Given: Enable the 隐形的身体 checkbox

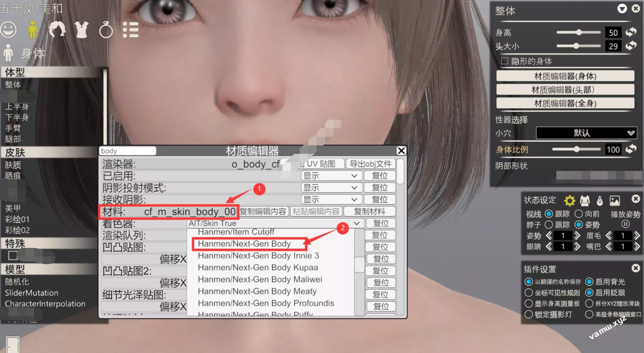Looking at the screenshot, I should point(505,61).
